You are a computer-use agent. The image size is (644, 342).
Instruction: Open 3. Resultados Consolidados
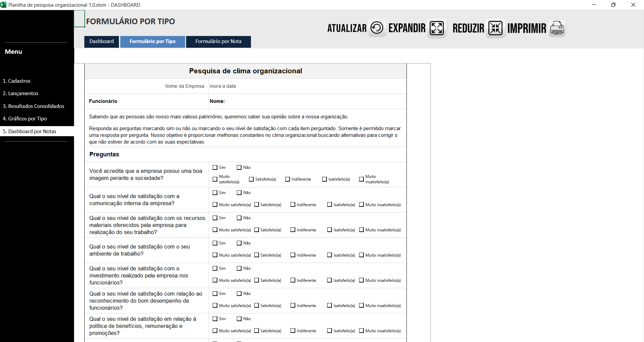click(34, 106)
